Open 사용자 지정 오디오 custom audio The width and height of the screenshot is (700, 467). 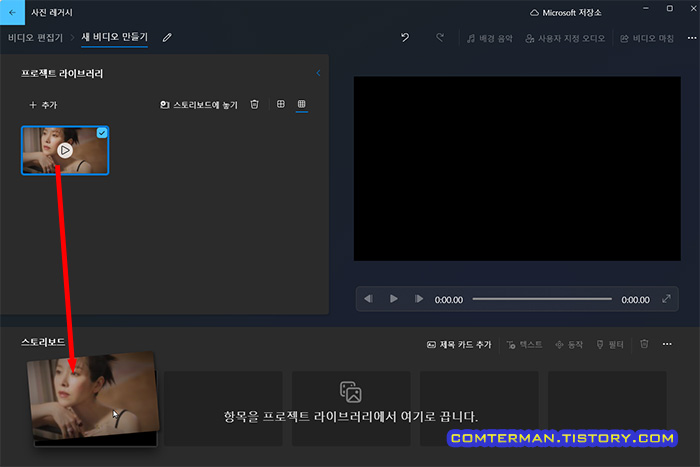pyautogui.click(x=565, y=39)
